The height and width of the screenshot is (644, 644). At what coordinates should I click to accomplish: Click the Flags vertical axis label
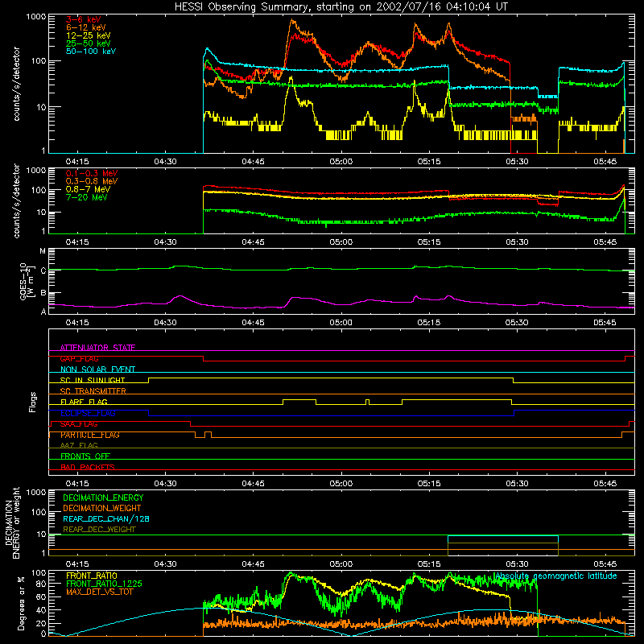[x=32, y=402]
